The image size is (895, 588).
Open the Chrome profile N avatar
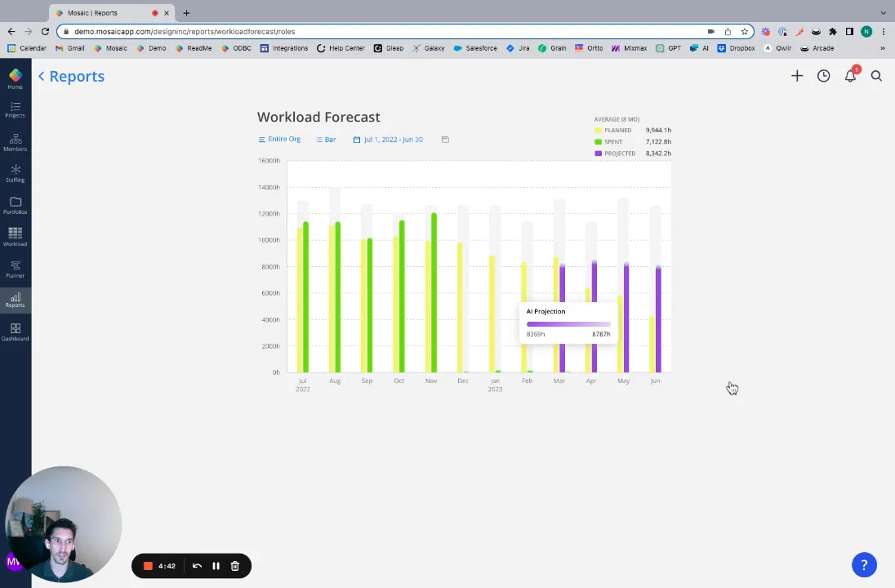coord(866,31)
